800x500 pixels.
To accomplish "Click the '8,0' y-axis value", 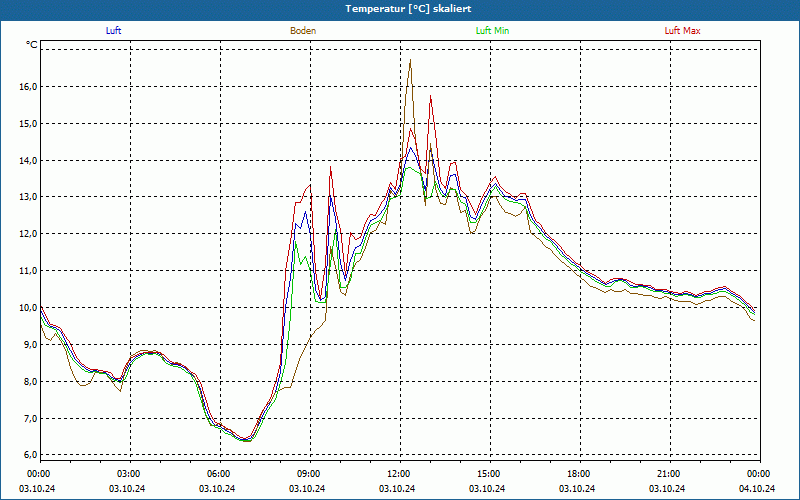I will [x=31, y=381].
